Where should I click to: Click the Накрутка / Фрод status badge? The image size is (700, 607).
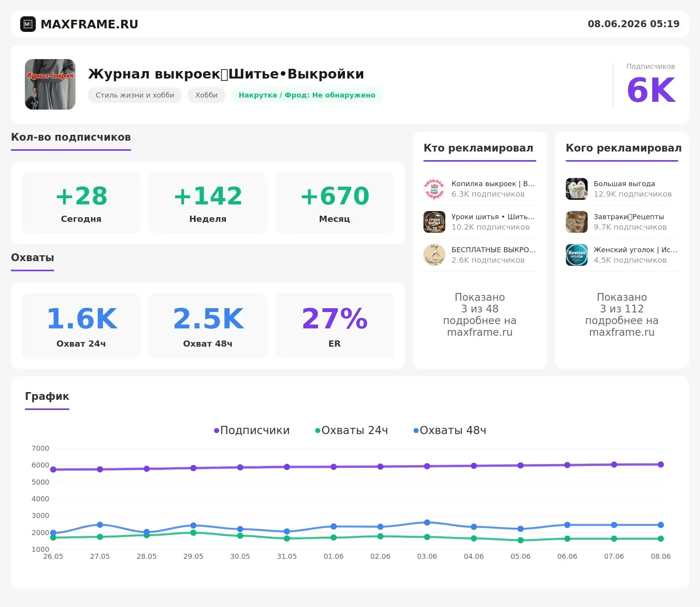coord(307,95)
